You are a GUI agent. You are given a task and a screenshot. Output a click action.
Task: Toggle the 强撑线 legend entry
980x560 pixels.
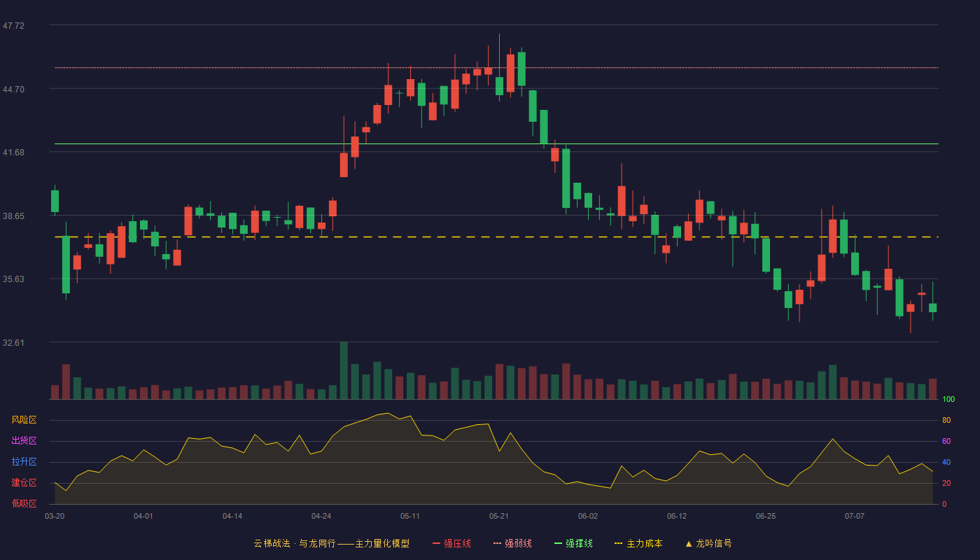coord(573,543)
